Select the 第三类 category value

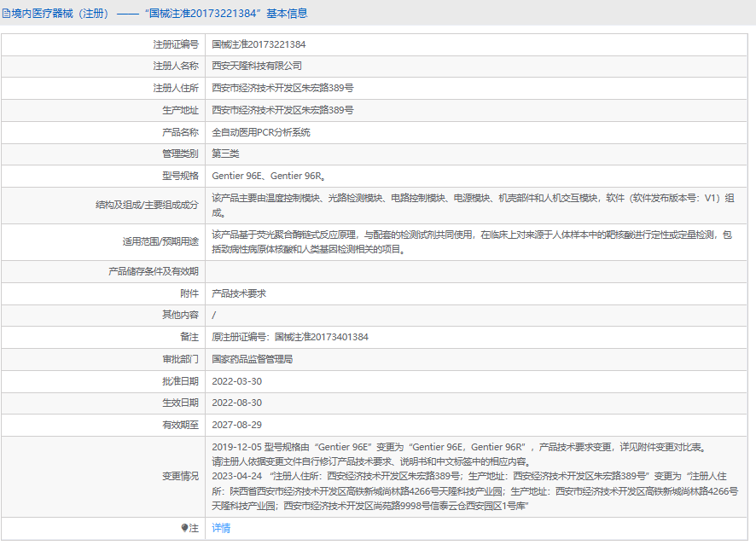click(x=225, y=154)
